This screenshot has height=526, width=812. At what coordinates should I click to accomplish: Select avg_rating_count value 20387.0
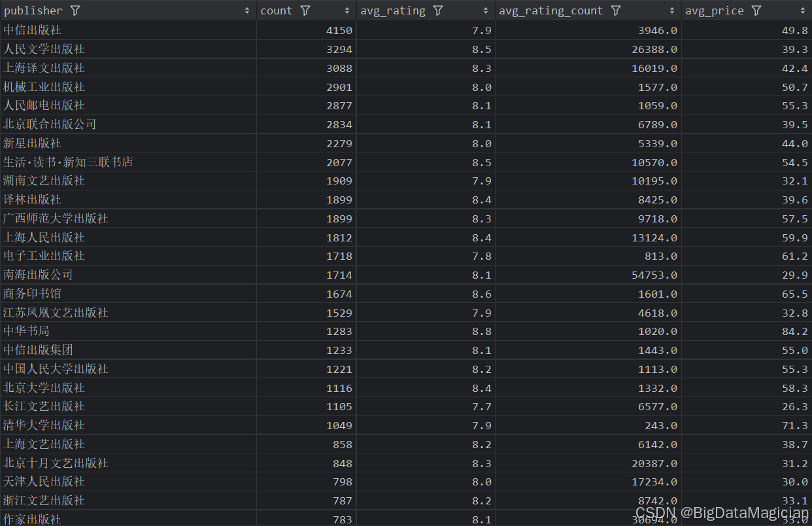[x=654, y=463]
